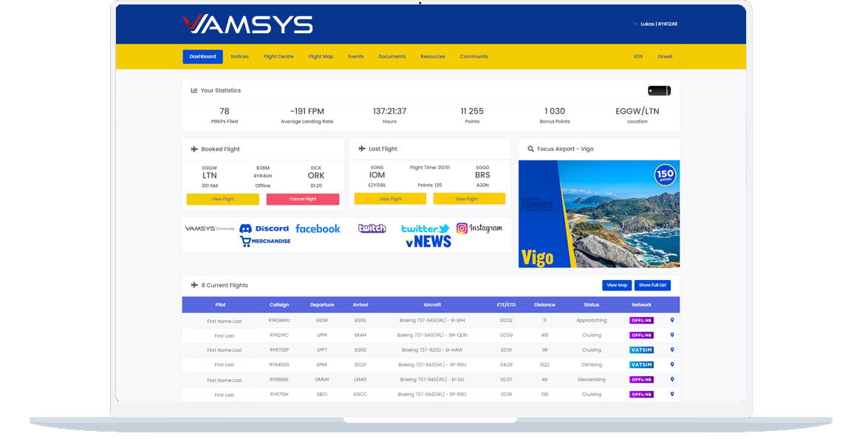Click the Focus Airport magnifier icon
The image size is (868, 439).
pos(530,149)
